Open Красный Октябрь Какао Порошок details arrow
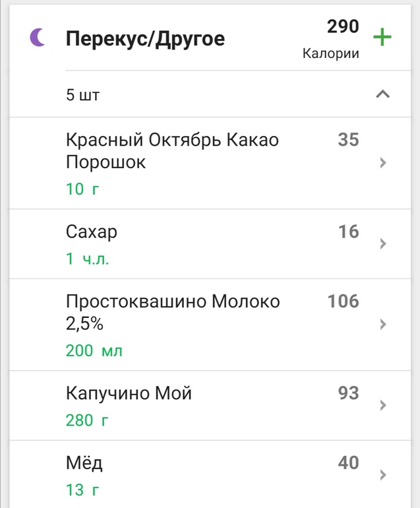420x508 pixels. pyautogui.click(x=383, y=163)
